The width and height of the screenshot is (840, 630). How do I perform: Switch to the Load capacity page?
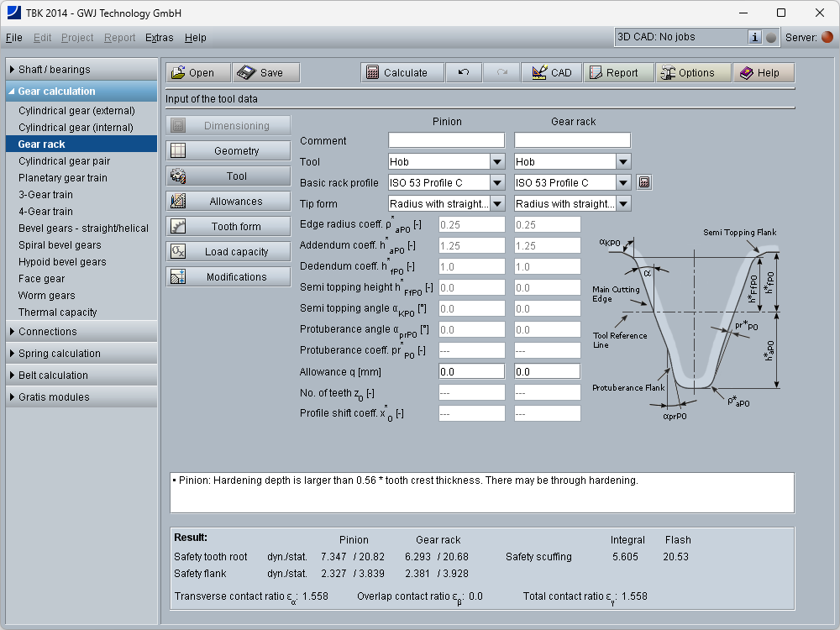tap(228, 252)
